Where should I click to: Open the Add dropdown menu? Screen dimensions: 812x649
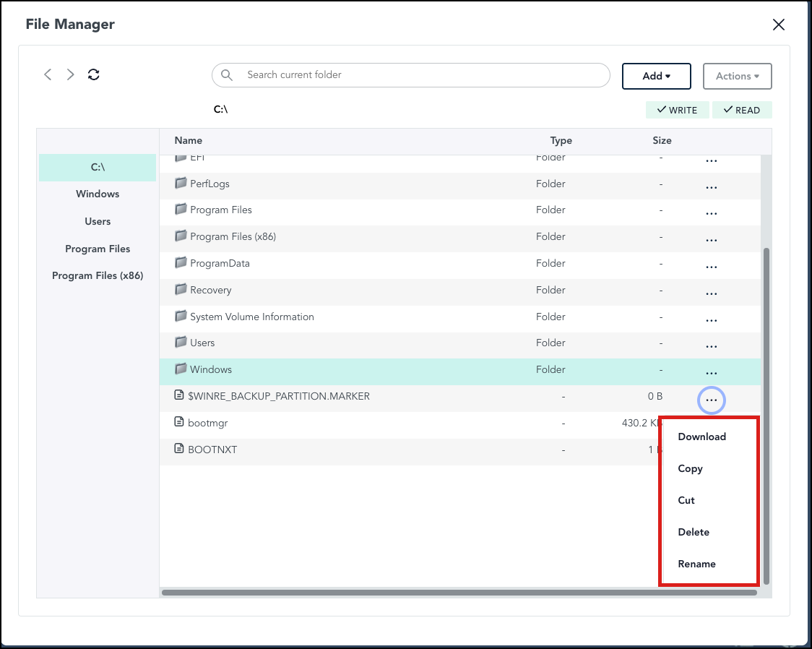[x=656, y=76]
